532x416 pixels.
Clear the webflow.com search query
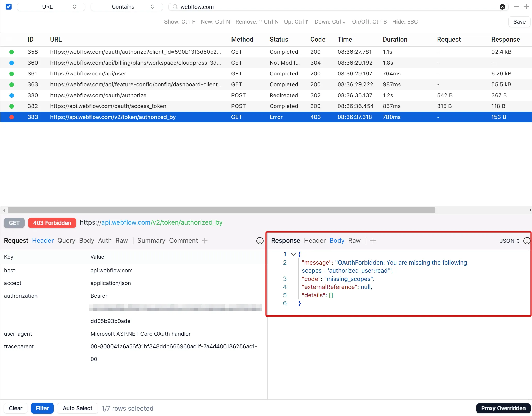[502, 7]
